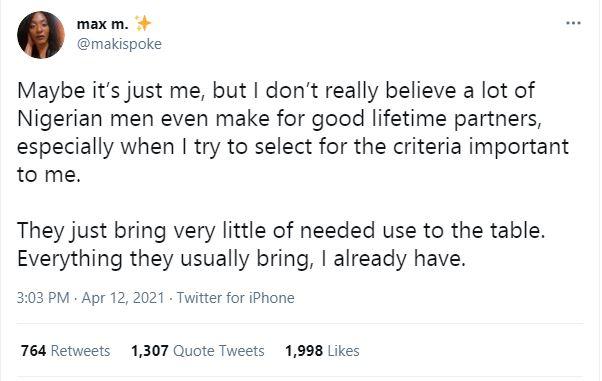This screenshot has height=381, width=602.
Task: Open the Twitter for iPhone source link
Action: [x=235, y=298]
